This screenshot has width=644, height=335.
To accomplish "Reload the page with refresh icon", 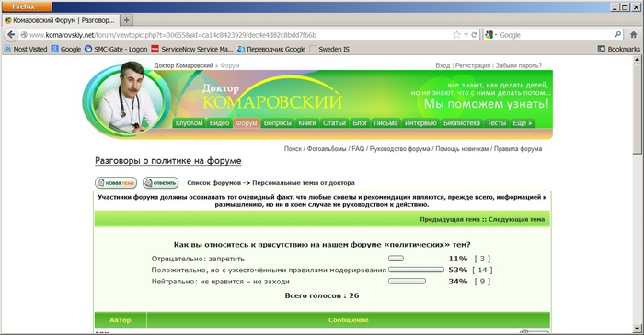I will (474, 35).
